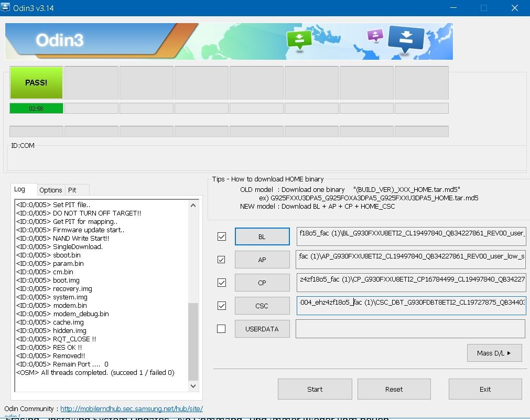
Task: Uncheck the AP checkbox
Action: (x=222, y=260)
